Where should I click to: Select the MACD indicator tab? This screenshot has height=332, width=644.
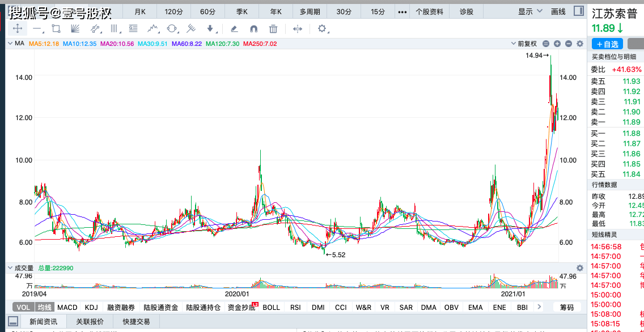(x=67, y=308)
